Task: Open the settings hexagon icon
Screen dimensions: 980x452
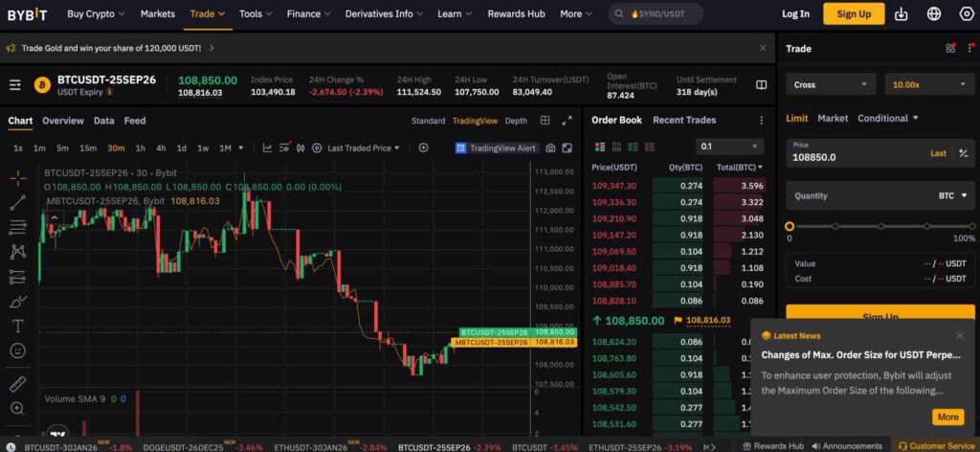Action: click(x=967, y=13)
